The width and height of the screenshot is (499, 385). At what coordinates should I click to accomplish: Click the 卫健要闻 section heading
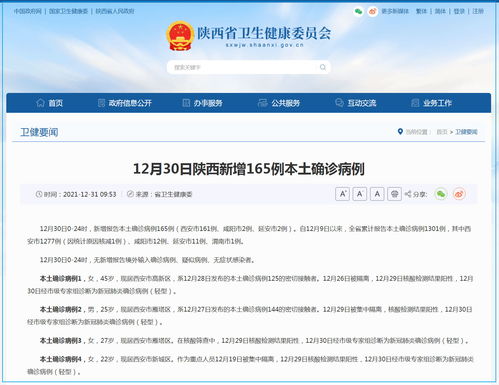(39, 132)
